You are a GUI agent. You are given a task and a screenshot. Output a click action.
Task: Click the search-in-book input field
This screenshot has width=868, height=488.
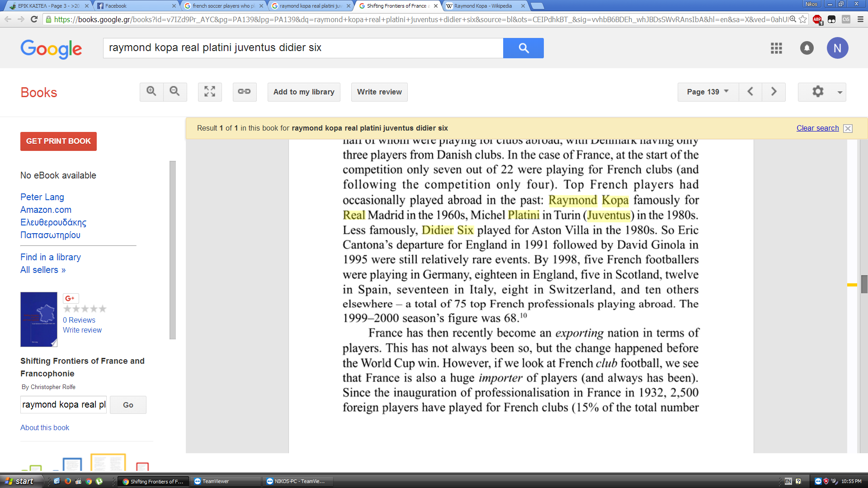[63, 405]
